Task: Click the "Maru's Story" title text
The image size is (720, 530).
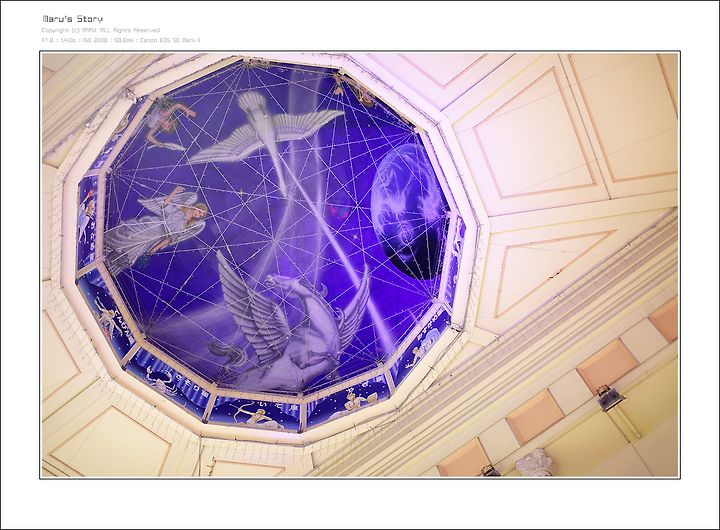Action: pyautogui.click(x=73, y=19)
